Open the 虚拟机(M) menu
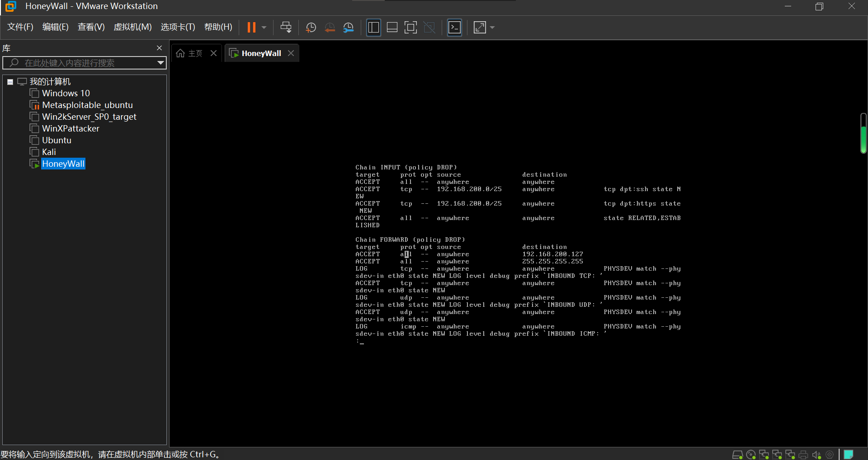 (132, 27)
